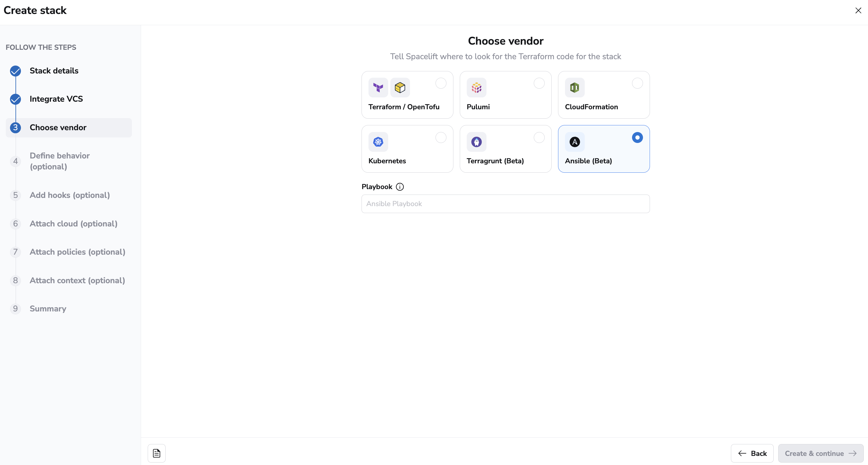Select the Terraform / OpenTofu radio button

pyautogui.click(x=441, y=83)
